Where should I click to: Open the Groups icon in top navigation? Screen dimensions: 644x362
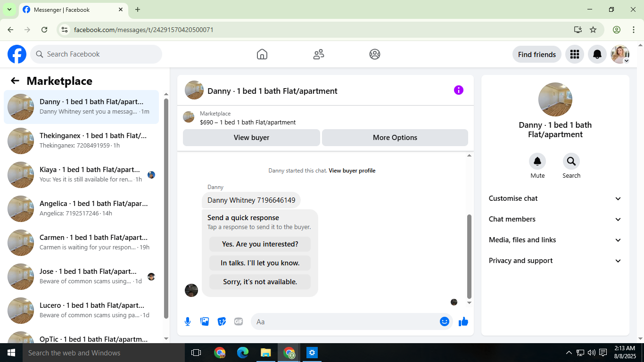tap(375, 54)
